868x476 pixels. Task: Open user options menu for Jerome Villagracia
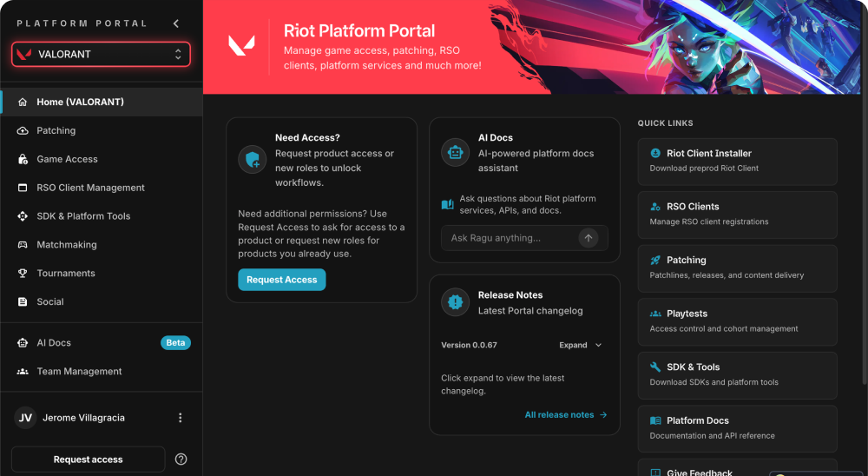click(180, 418)
